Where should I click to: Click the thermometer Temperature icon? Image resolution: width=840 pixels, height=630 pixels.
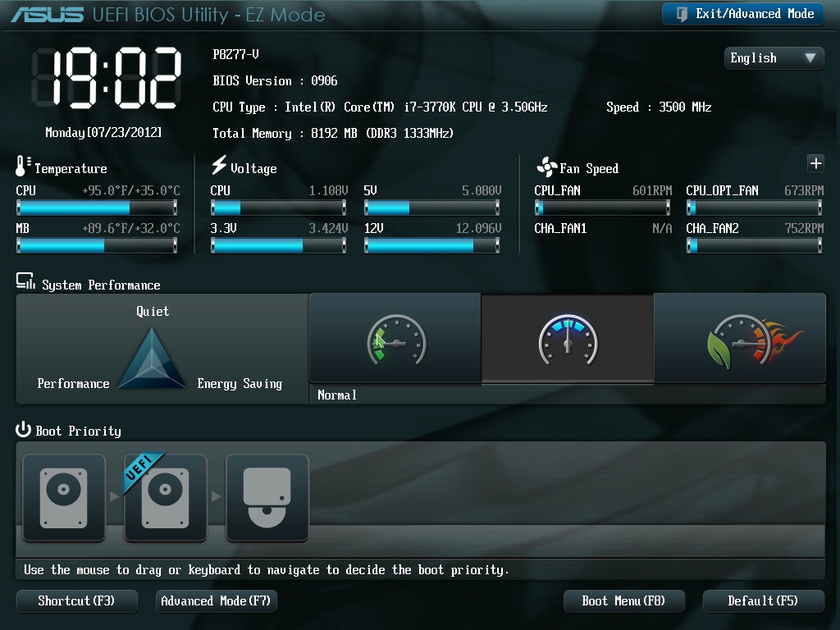(x=22, y=166)
